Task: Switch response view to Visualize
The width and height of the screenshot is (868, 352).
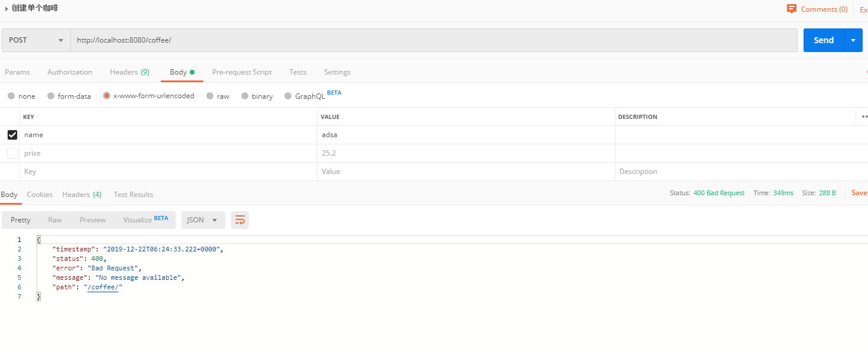Action: (x=145, y=219)
